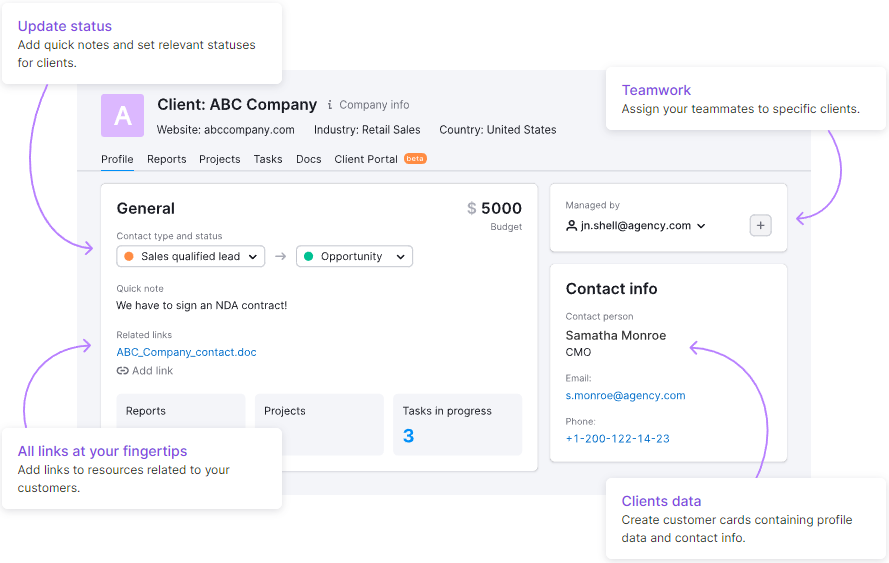Click the Add link button
The height and width of the screenshot is (563, 889).
[x=145, y=371]
